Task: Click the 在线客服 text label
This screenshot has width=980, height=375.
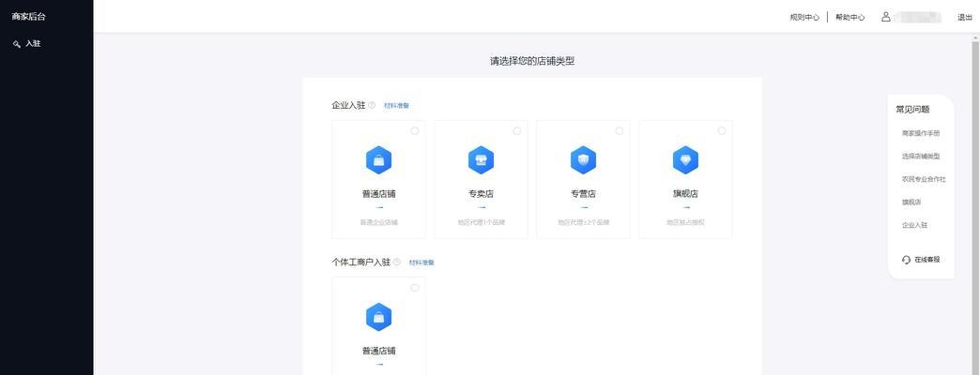Action: 926,260
